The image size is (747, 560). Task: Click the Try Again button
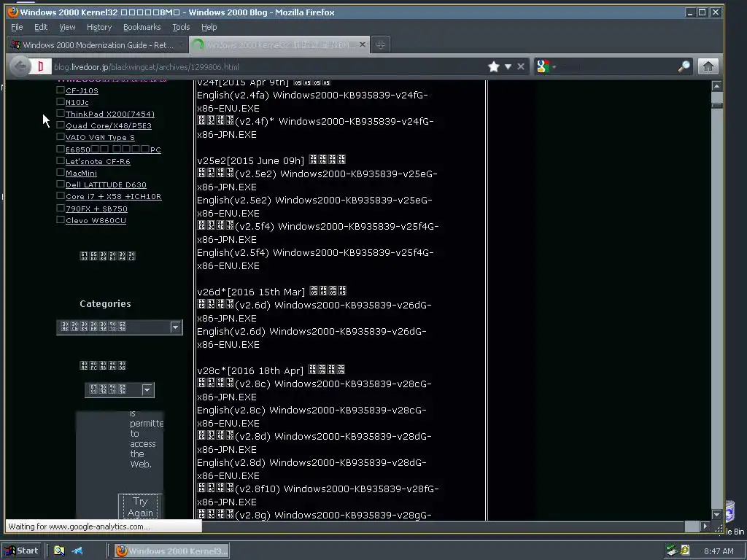point(140,507)
